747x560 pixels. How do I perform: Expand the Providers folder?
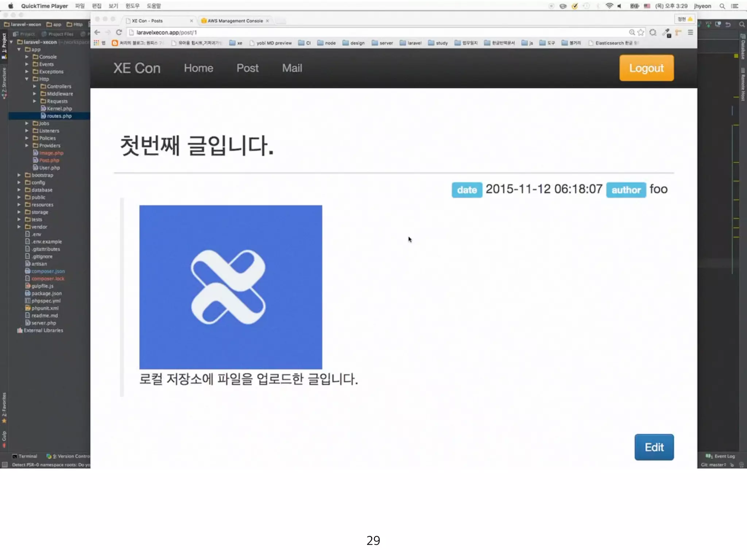pos(27,145)
